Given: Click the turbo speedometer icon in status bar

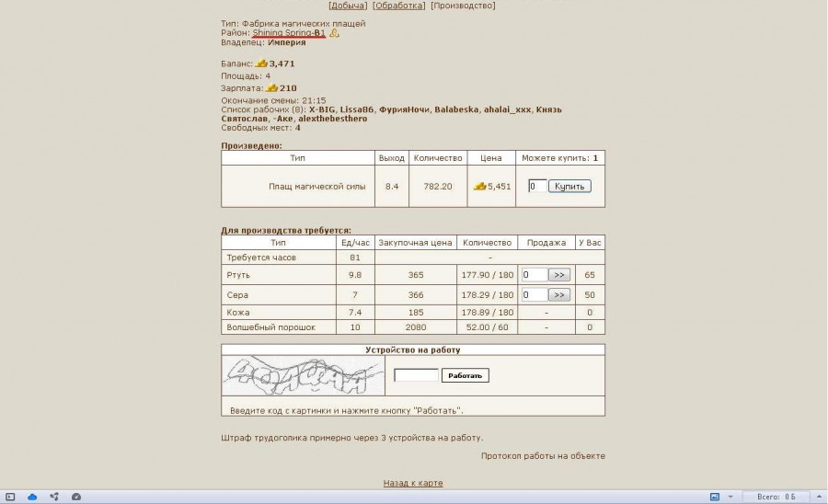Looking at the screenshot, I should pos(76,497).
